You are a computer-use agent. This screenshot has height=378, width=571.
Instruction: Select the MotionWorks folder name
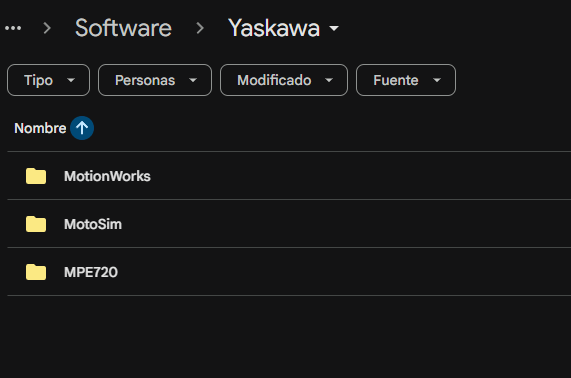[x=107, y=176]
